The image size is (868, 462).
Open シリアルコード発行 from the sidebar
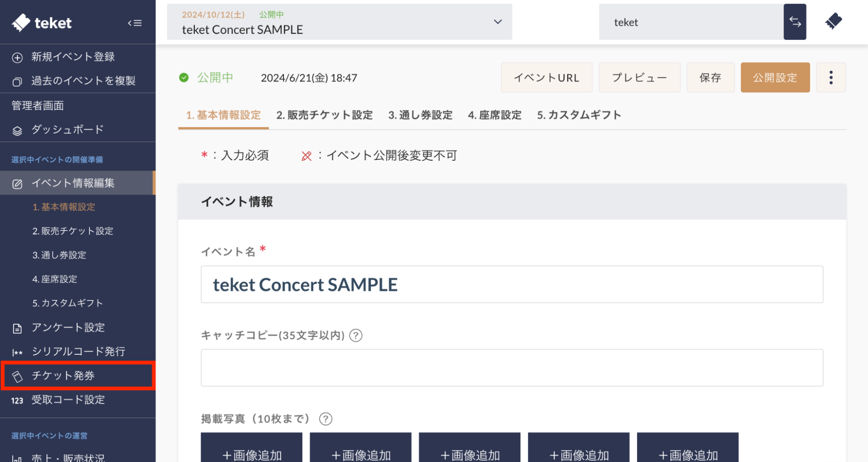point(78,352)
